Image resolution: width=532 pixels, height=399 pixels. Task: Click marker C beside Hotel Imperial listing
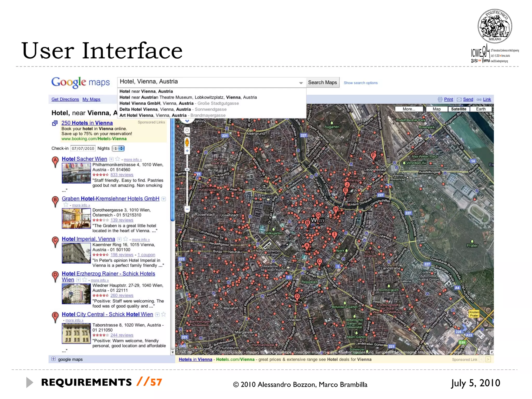(x=55, y=242)
